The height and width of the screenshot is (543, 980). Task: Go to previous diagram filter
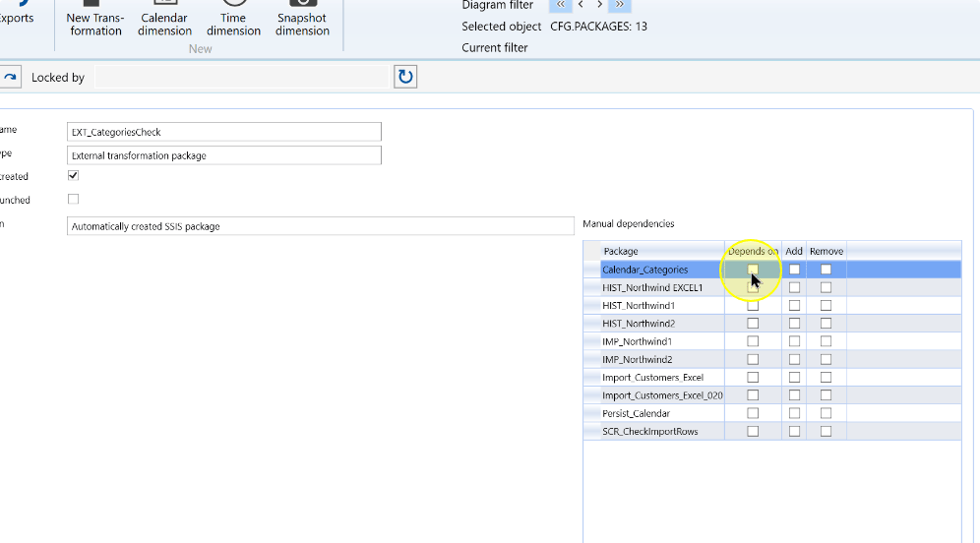tap(581, 5)
